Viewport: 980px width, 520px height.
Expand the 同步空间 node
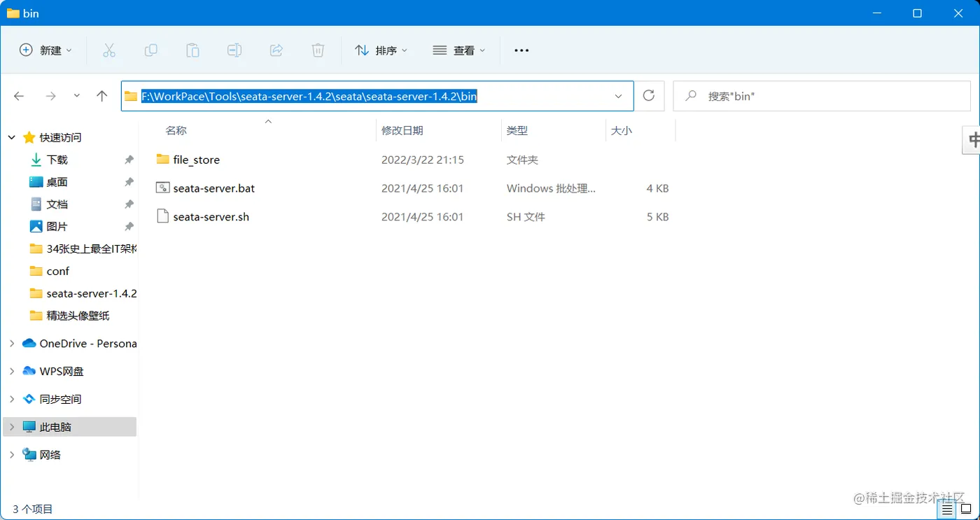point(12,399)
